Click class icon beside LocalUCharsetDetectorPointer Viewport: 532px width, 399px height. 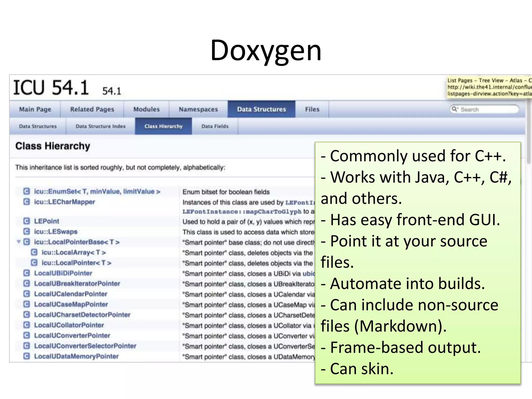(26, 315)
